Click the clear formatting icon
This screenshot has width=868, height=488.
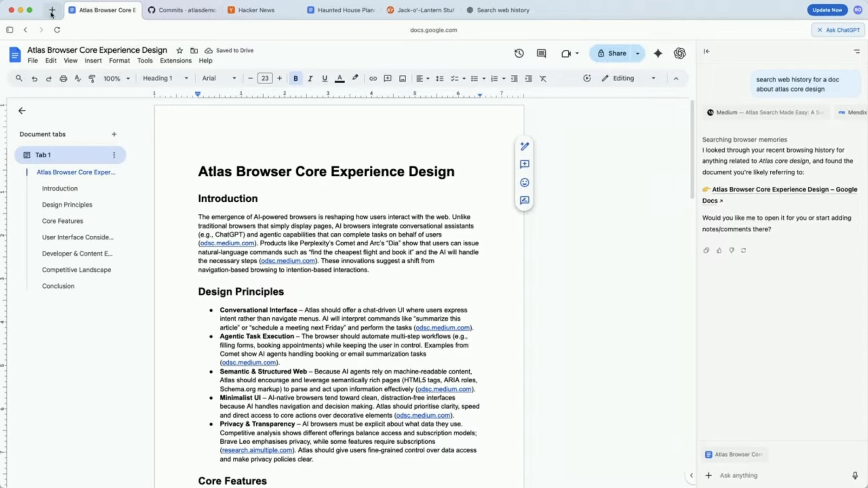(x=543, y=78)
